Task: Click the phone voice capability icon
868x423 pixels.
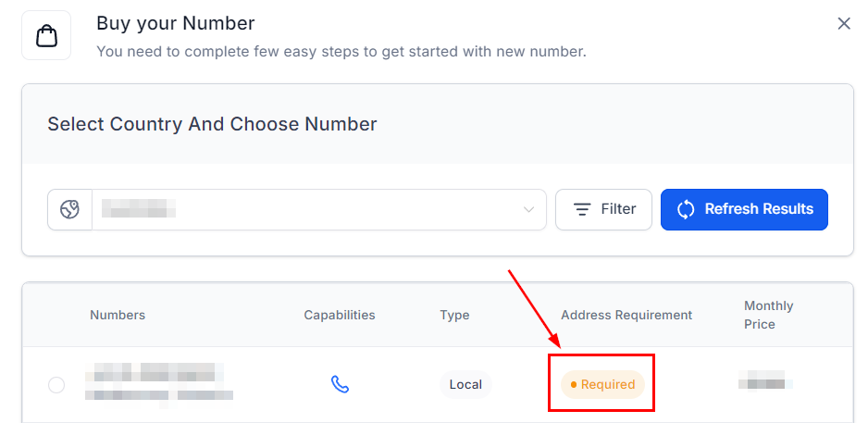Action: [340, 384]
